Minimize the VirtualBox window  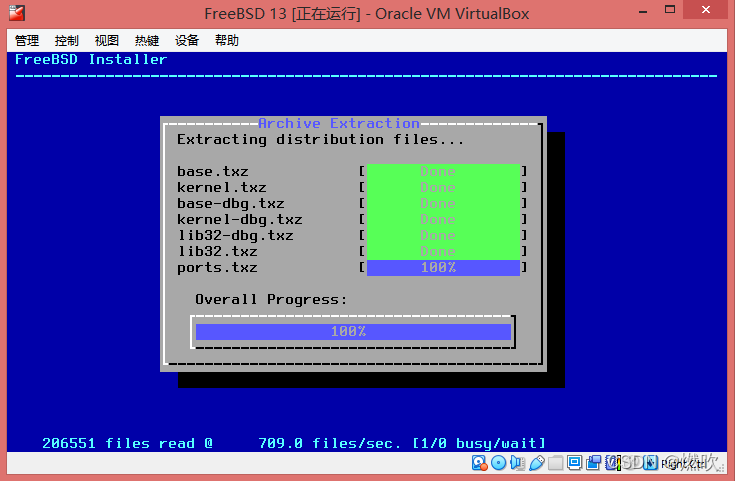click(643, 10)
